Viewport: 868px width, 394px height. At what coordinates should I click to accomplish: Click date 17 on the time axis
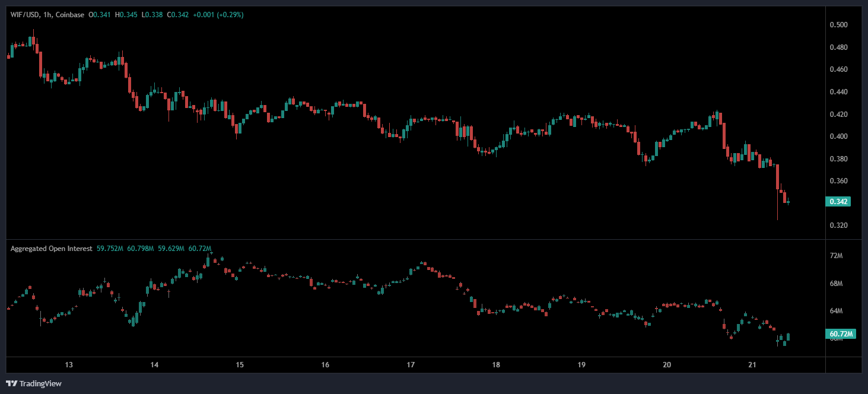point(411,364)
